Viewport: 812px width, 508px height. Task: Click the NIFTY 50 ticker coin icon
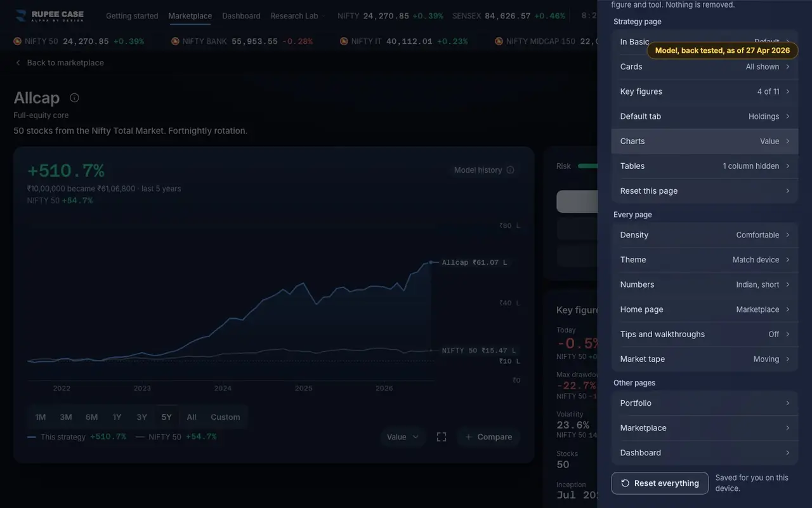tap(18, 41)
